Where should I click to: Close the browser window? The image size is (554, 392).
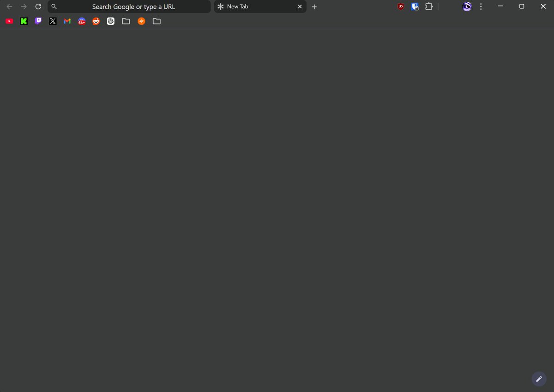[x=543, y=6]
